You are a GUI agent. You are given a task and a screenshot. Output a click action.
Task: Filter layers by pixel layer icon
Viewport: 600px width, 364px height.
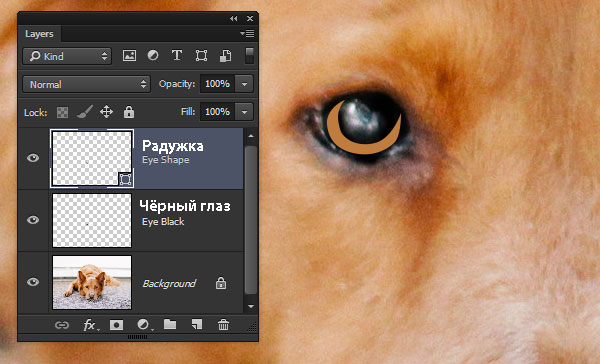tap(129, 56)
